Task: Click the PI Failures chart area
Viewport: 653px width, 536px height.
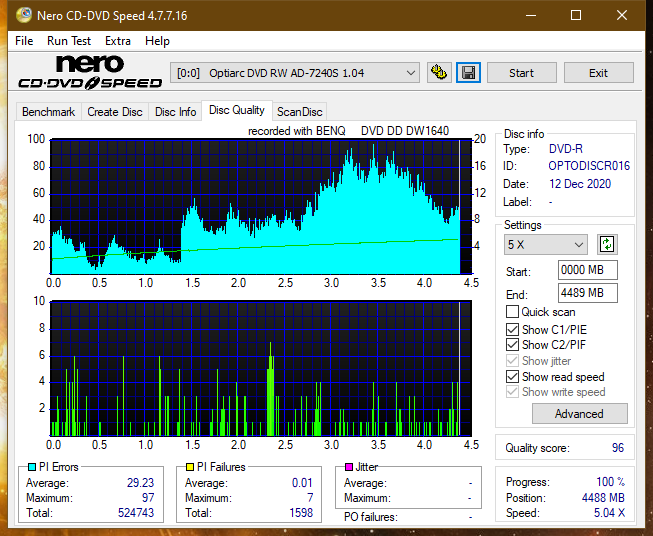Action: 261,368
